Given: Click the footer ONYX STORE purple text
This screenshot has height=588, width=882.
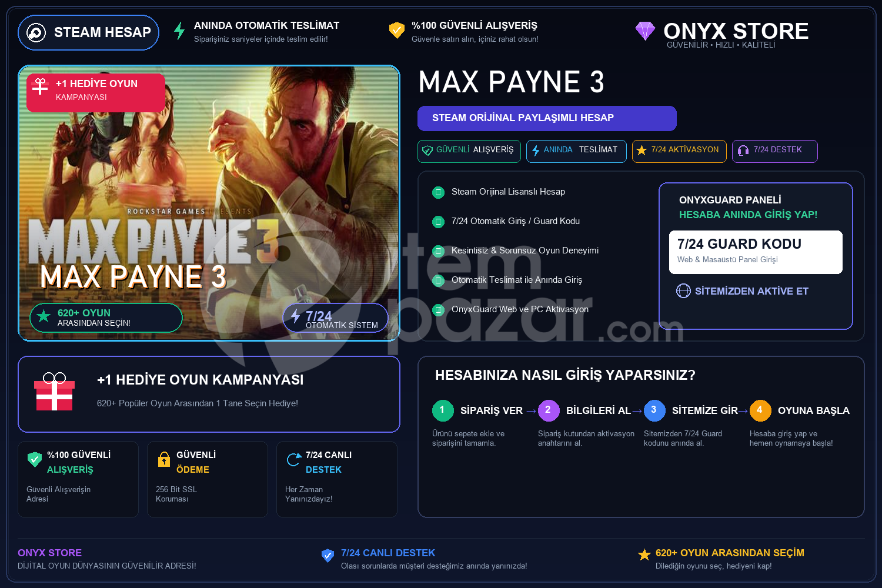Looking at the screenshot, I should click(x=50, y=553).
